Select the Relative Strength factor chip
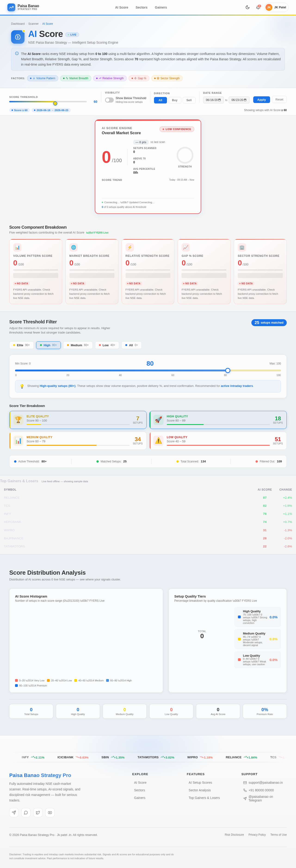296x868 pixels. tap(110, 78)
